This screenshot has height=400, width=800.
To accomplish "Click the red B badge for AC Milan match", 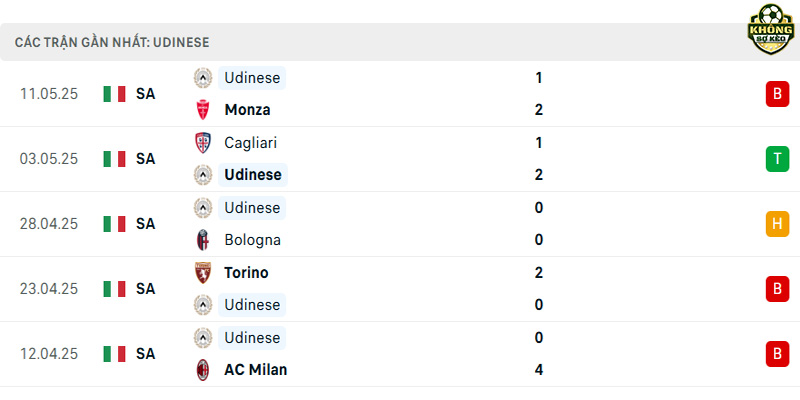I will point(777,354).
